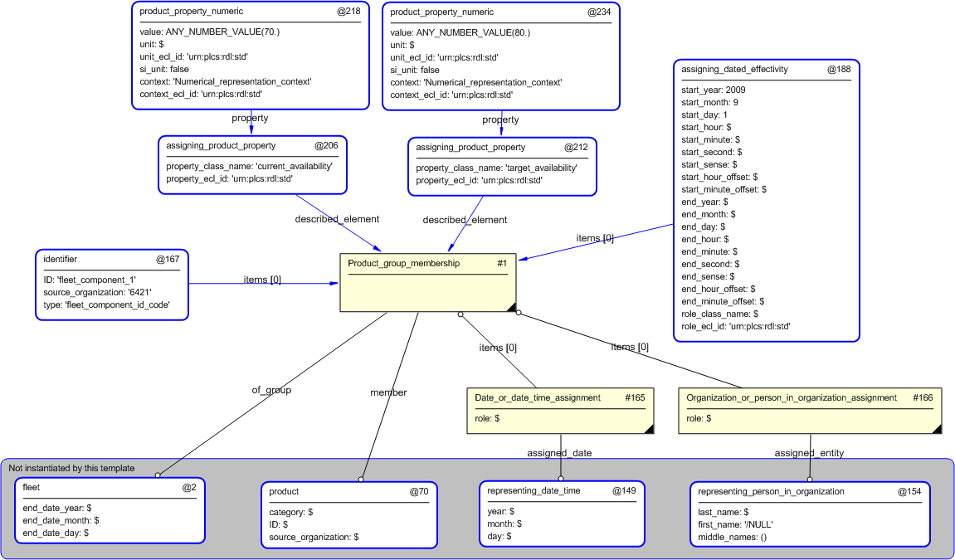Click end_year: $ attribute
The image size is (955, 560).
[x=704, y=202]
